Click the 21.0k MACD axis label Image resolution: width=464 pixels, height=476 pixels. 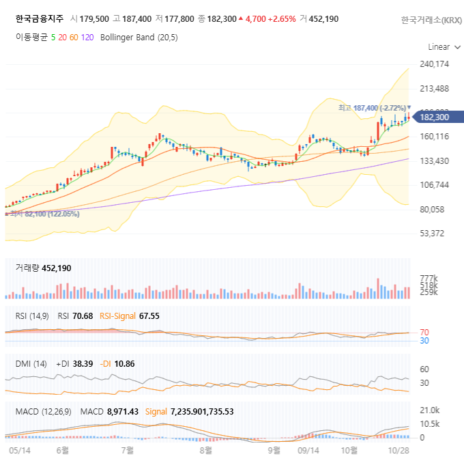pos(430,410)
